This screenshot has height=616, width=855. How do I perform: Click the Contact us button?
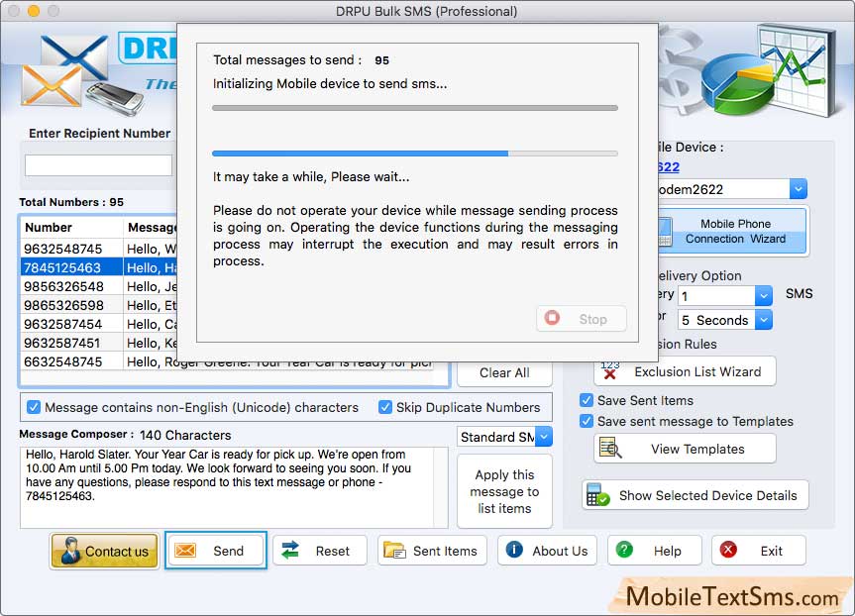pos(104,551)
